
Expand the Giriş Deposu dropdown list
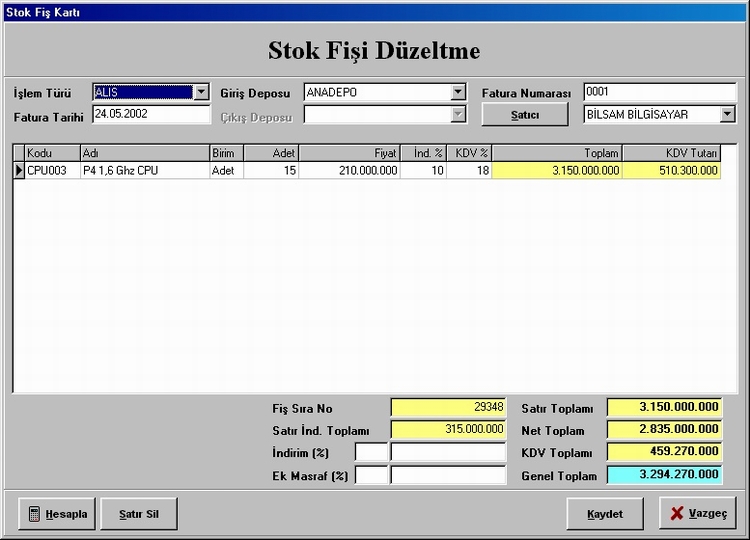(458, 92)
